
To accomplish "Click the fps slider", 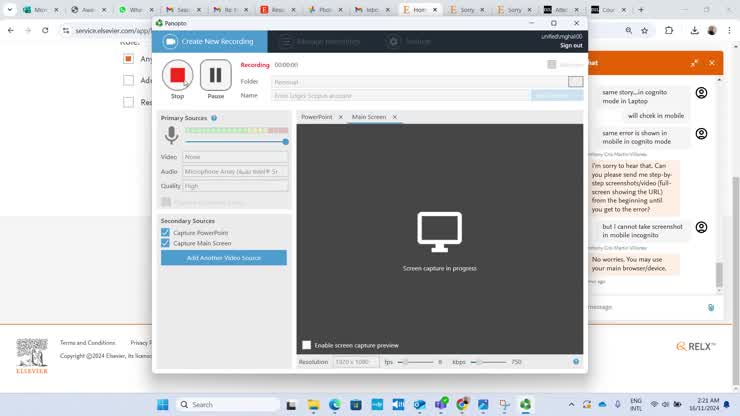I will [x=415, y=362].
